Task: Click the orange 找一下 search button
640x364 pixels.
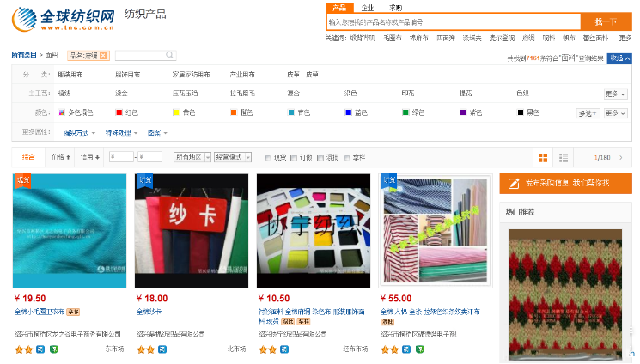Action: 606,21
